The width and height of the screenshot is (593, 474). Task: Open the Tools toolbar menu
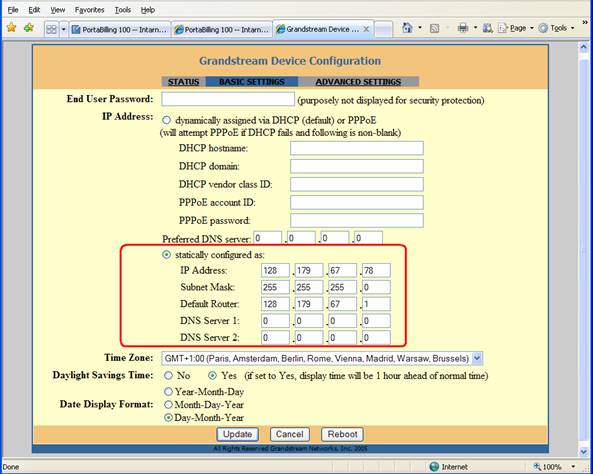556,28
